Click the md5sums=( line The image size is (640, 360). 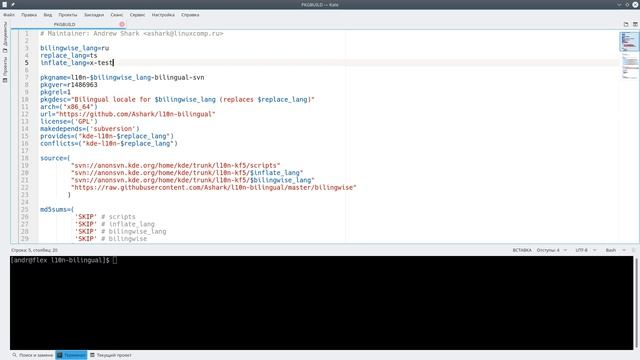57,210
